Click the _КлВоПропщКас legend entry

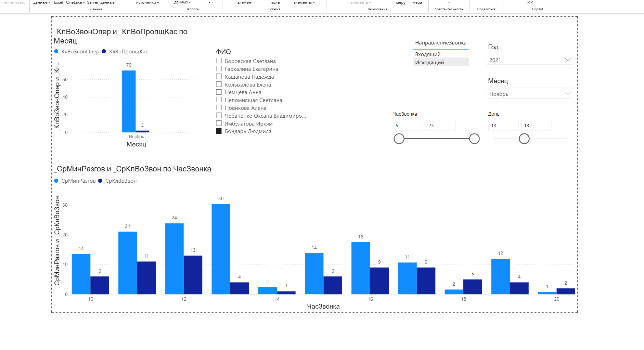click(125, 51)
